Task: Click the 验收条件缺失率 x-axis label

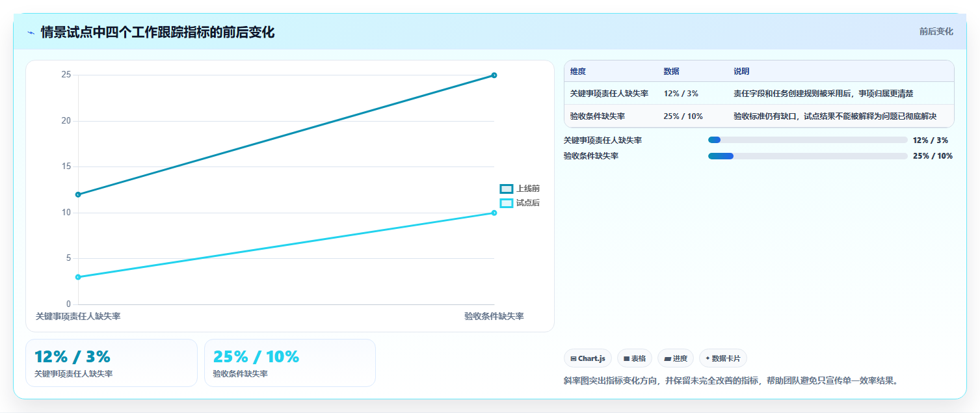Action: pos(494,316)
